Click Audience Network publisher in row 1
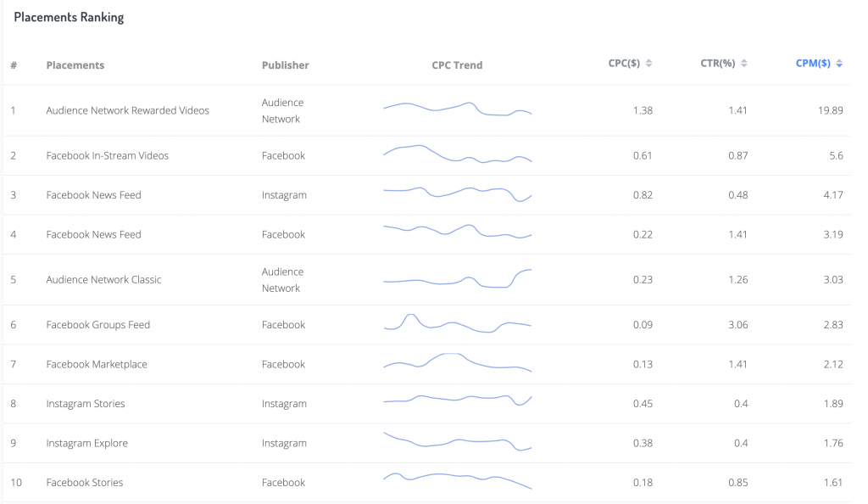Screen dimensions: 868x504 pyautogui.click(x=282, y=111)
